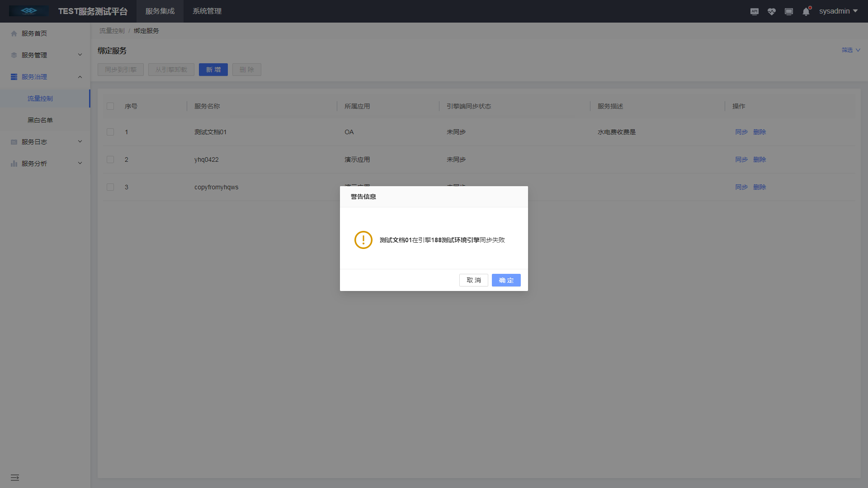Open the API documentation icon
The width and height of the screenshot is (868, 488).
[x=754, y=11]
